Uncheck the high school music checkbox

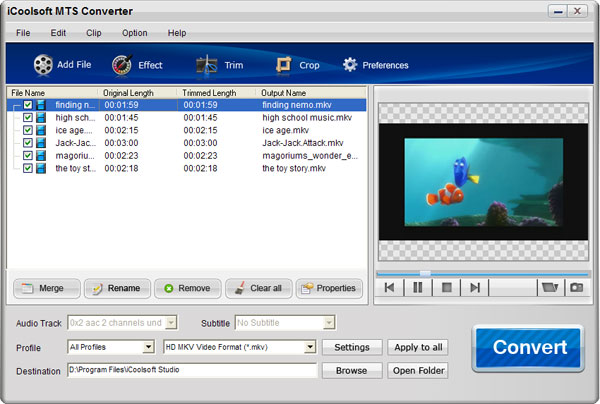pos(28,117)
